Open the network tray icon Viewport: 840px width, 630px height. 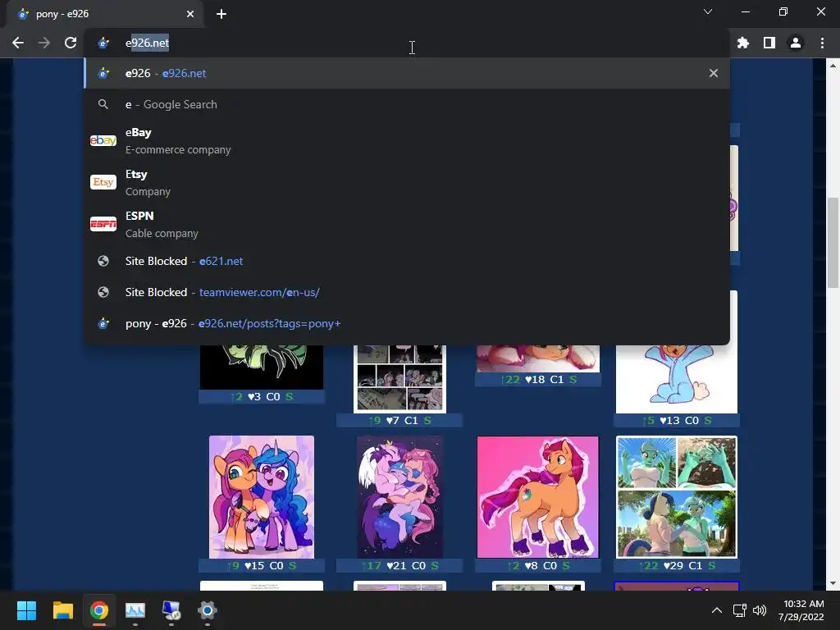[739, 610]
